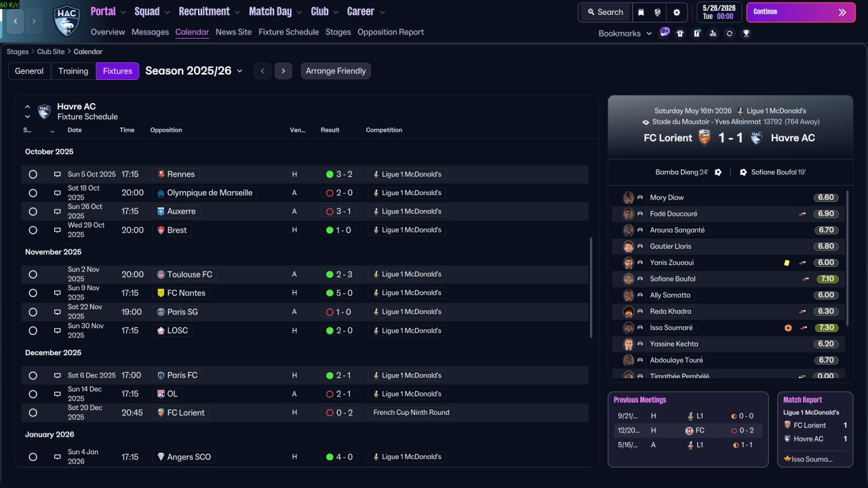Select the circle on the Paris FC row
The width and height of the screenshot is (868, 488).
click(33, 375)
